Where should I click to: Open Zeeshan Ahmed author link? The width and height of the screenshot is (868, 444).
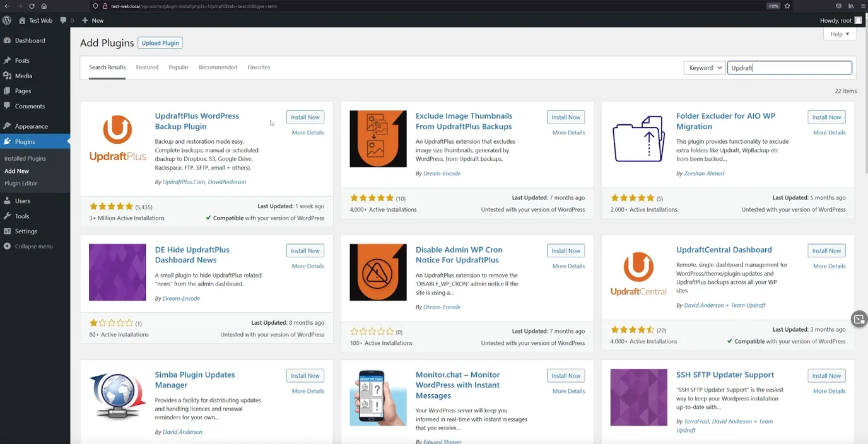click(704, 173)
